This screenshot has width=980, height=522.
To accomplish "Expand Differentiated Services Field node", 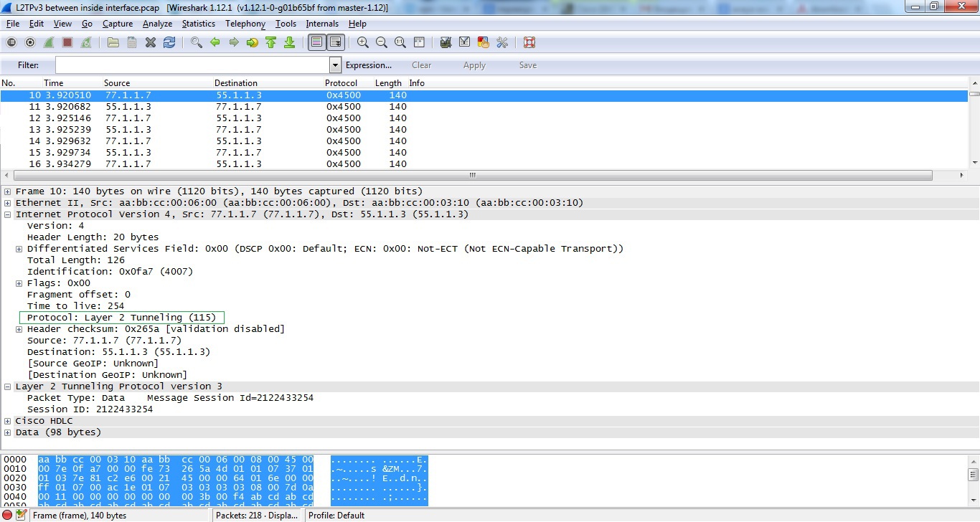I will 19,249.
